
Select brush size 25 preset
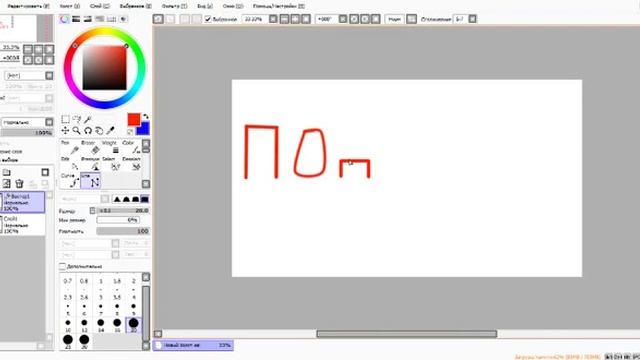coord(68,341)
